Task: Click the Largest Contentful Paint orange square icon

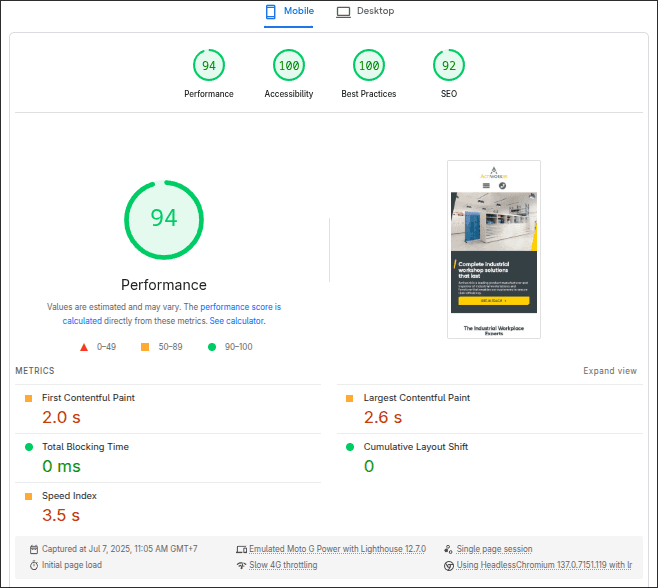Action: [x=349, y=398]
